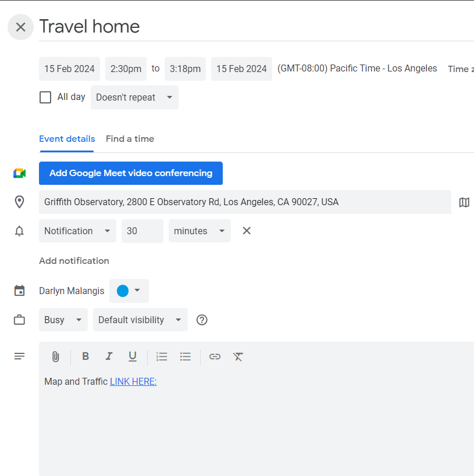
Task: Edit the Travel home title field
Action: 256,27
